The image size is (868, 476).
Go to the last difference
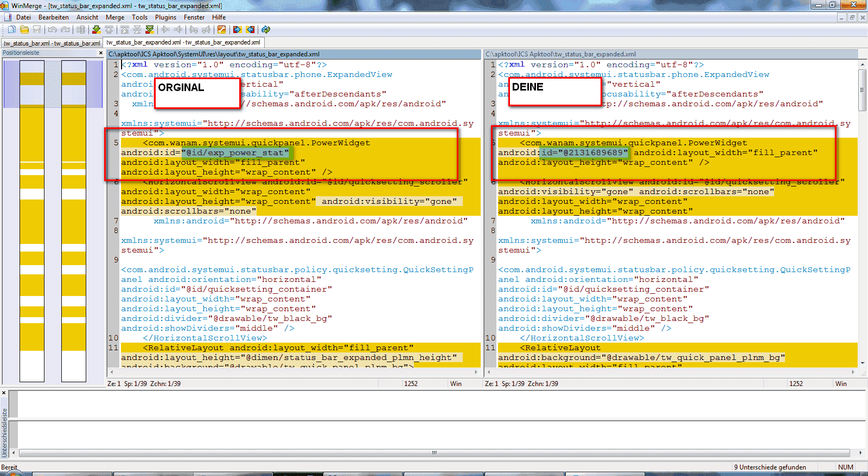pos(150,29)
